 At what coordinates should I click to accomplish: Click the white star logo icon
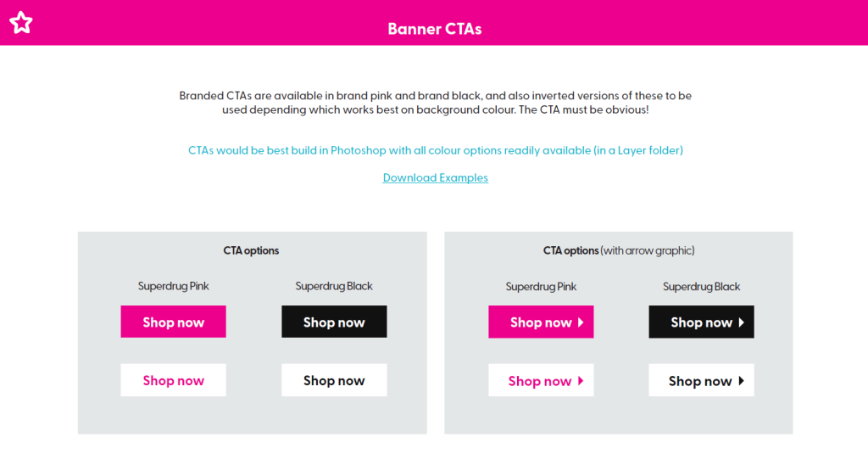pyautogui.click(x=21, y=23)
